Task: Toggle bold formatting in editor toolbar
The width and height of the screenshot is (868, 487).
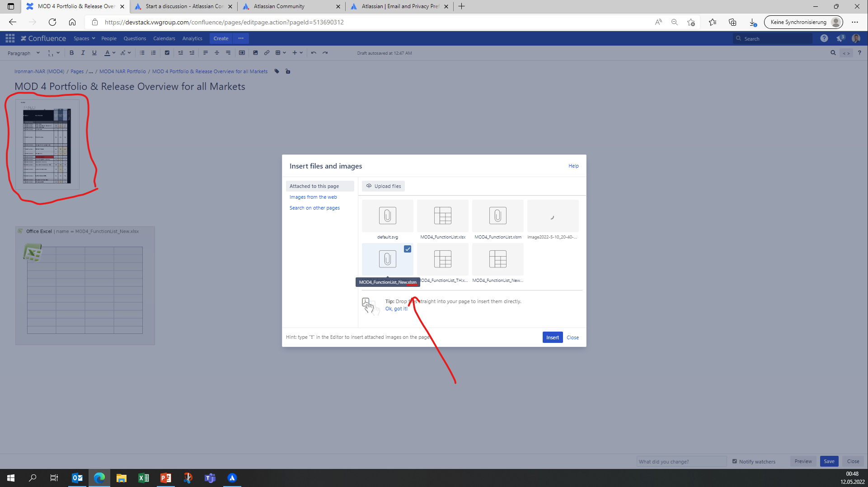Action: click(71, 53)
